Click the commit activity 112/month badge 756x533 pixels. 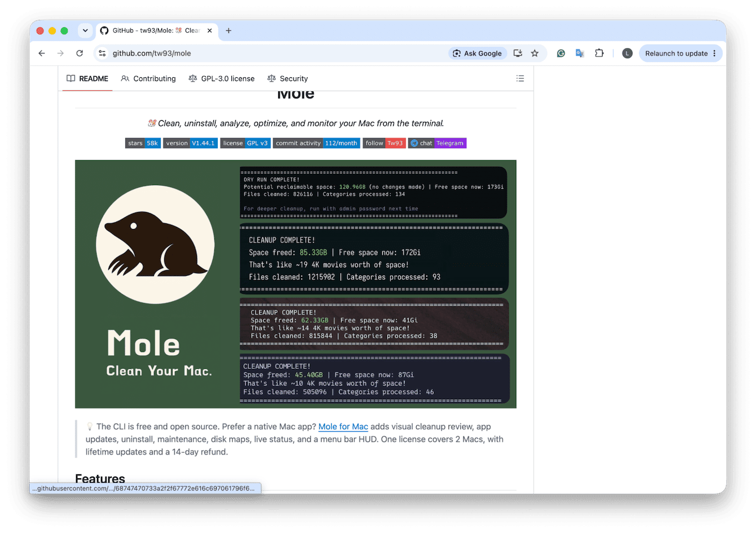317,143
